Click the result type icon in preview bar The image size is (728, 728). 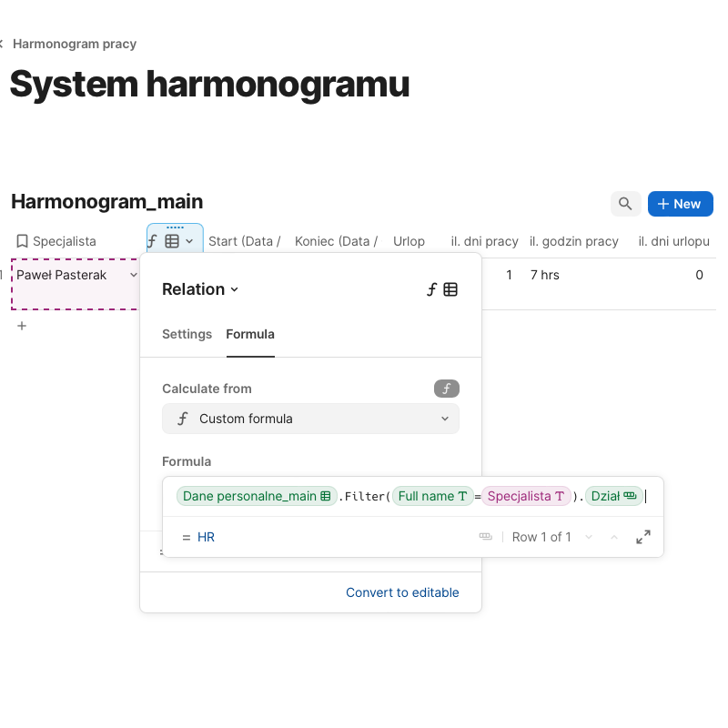(486, 537)
